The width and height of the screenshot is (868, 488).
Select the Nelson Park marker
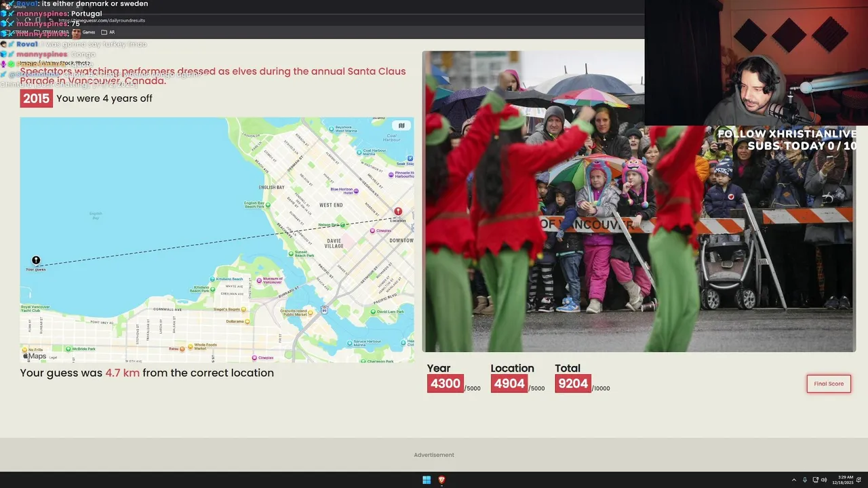pos(342,224)
